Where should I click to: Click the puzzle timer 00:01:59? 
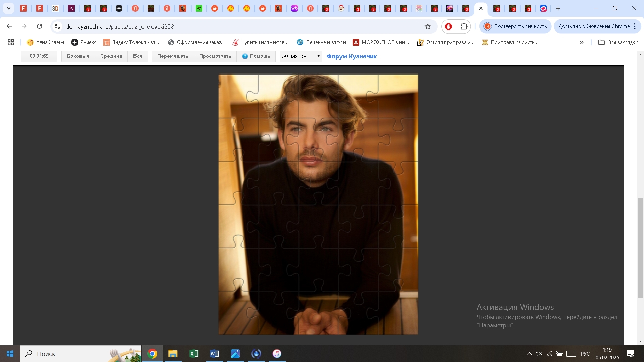tap(39, 56)
